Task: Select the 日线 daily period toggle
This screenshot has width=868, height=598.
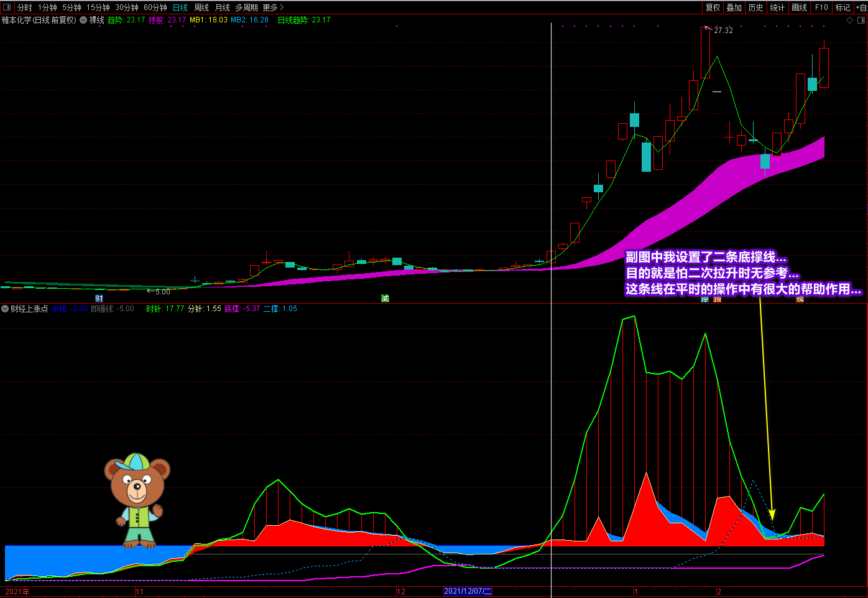Action: (180, 7)
